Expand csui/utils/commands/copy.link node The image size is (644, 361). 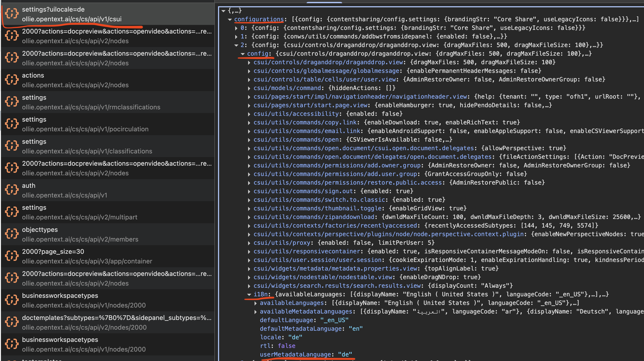click(x=249, y=123)
